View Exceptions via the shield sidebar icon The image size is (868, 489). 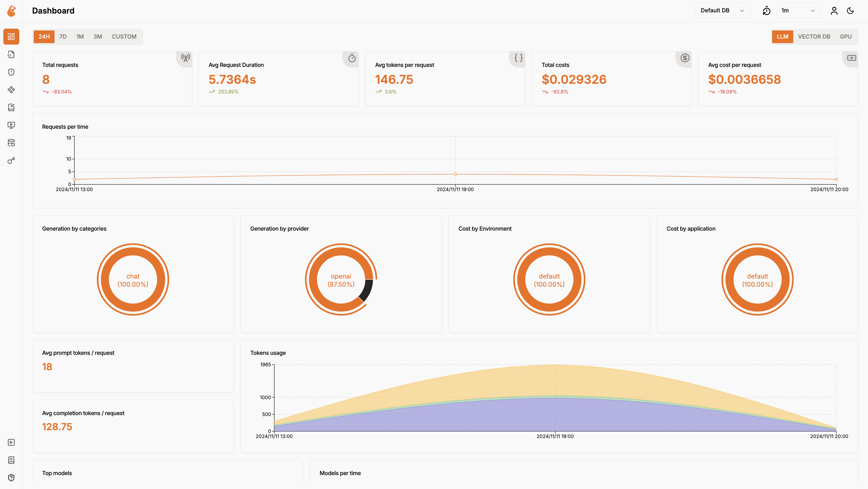tap(11, 72)
